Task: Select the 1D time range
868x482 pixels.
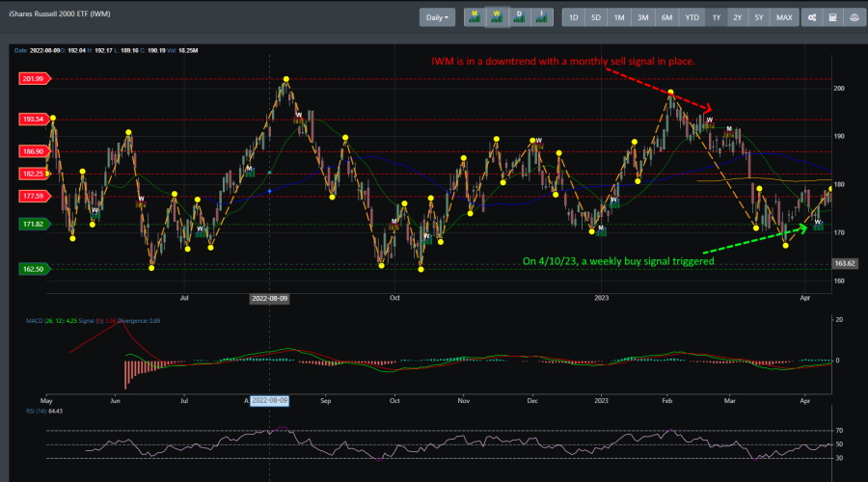Action: (574, 17)
